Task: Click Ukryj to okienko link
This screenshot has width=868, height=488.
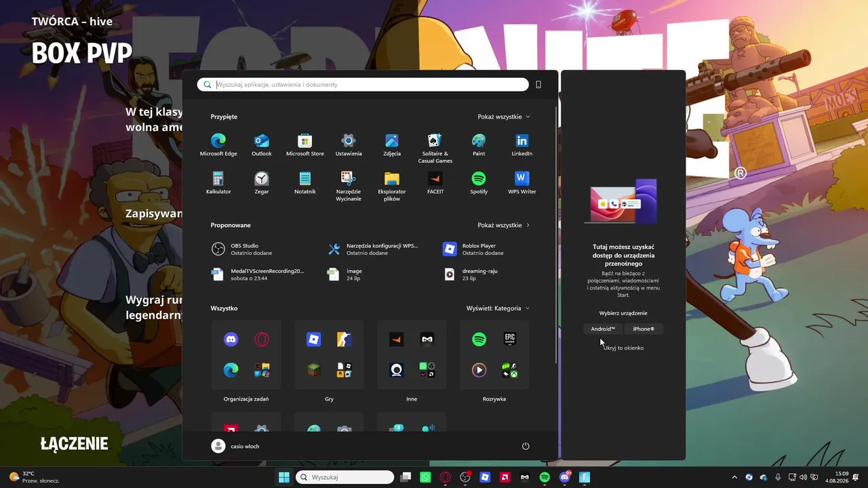Action: click(x=623, y=348)
